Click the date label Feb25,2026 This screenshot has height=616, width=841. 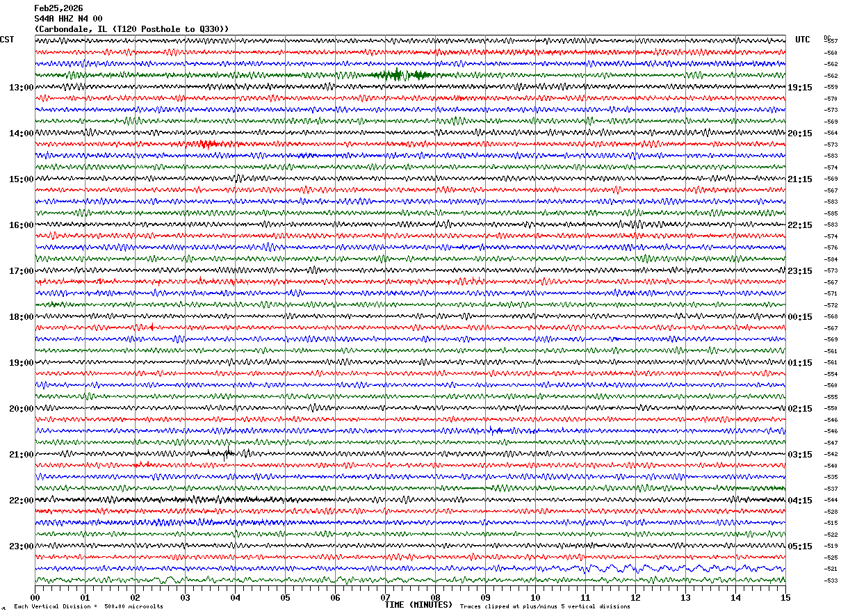[x=58, y=8]
